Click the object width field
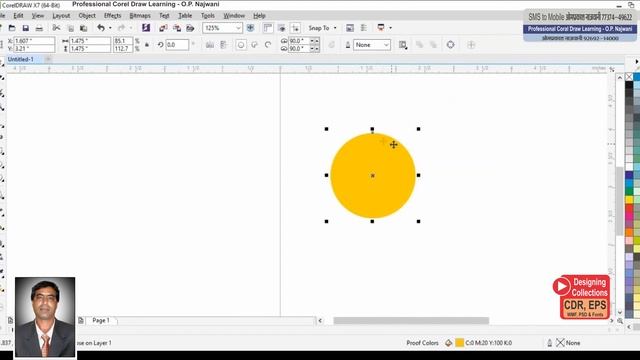Image resolution: width=640 pixels, height=360 pixels. click(x=90, y=41)
